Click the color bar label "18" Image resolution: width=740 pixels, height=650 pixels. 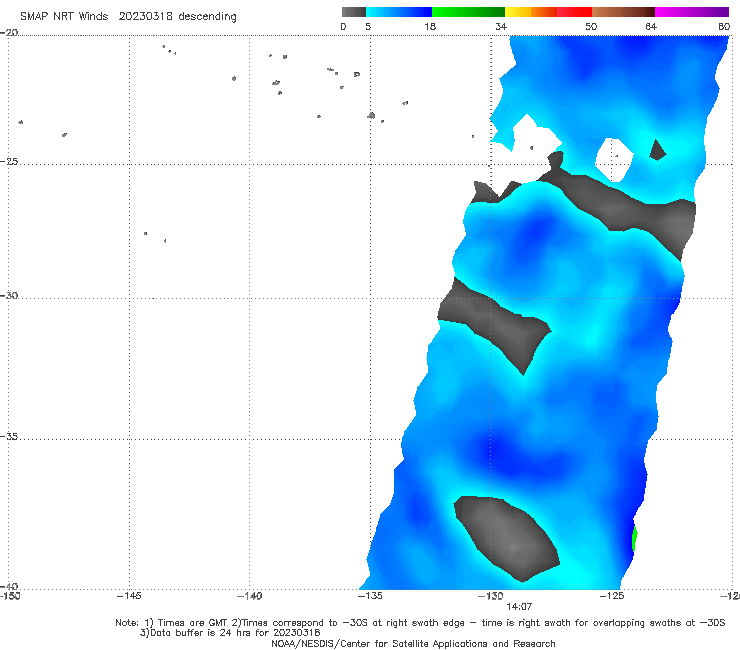coord(430,26)
